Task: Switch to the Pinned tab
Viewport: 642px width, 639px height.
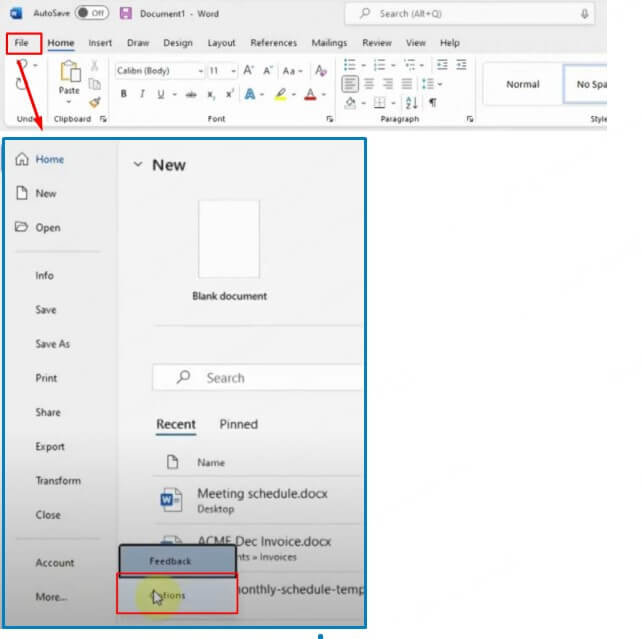Action: pyautogui.click(x=239, y=424)
